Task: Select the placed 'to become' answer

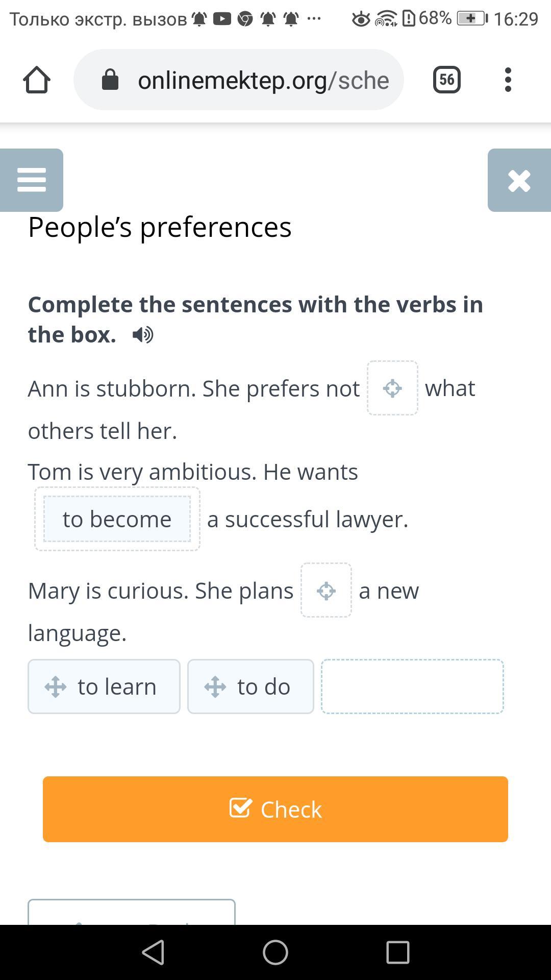Action: (x=117, y=519)
